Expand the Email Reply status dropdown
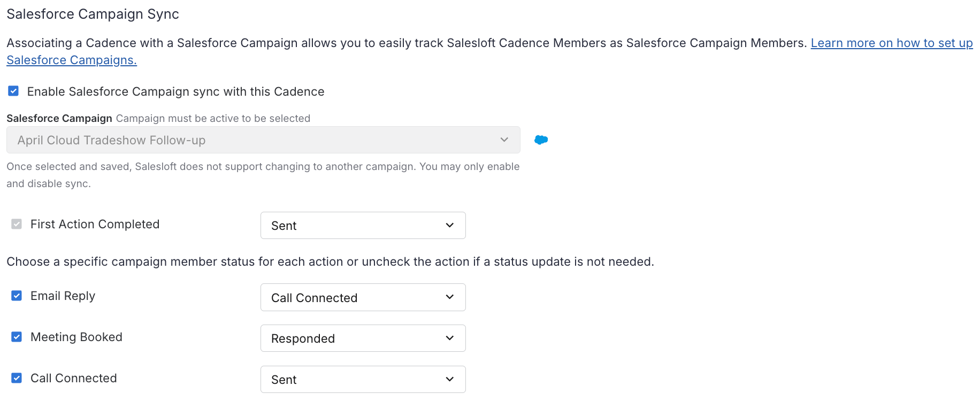 coord(362,297)
